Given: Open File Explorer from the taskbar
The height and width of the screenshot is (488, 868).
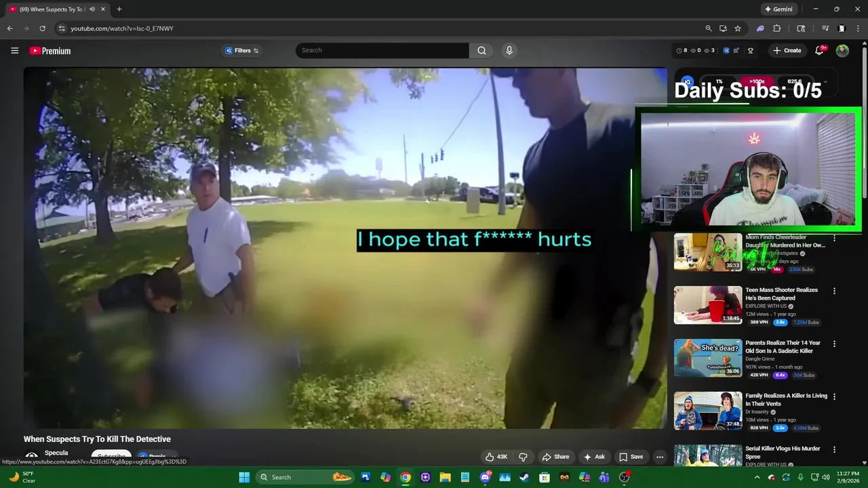Looking at the screenshot, I should (x=445, y=477).
